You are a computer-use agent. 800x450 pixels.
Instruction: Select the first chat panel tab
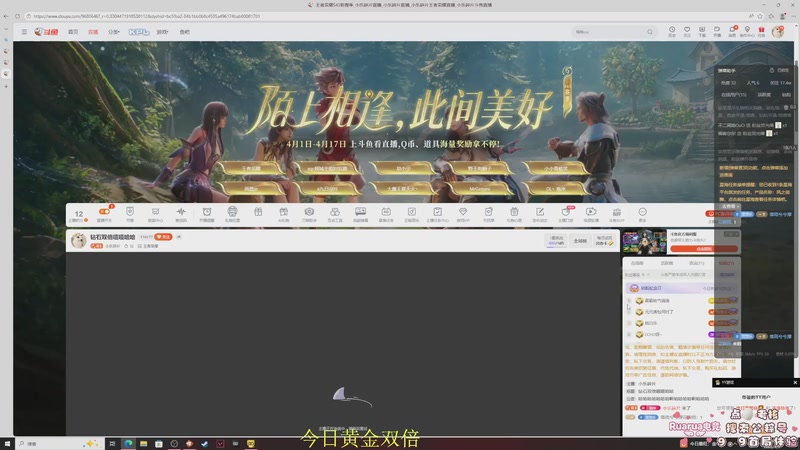637,263
